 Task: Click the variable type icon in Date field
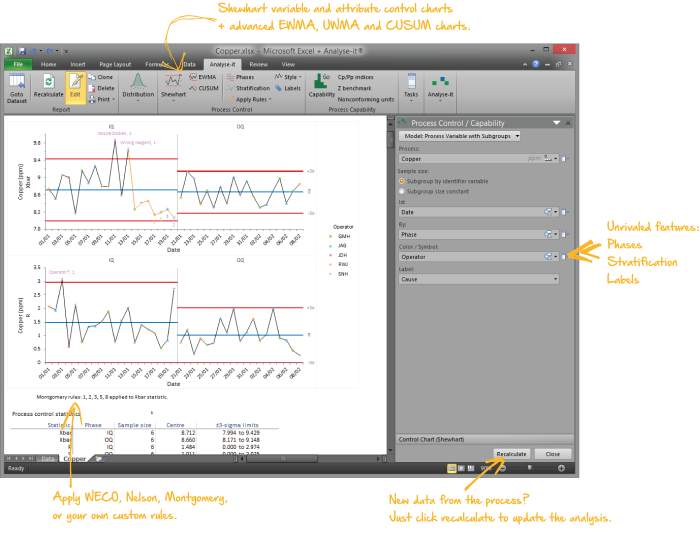[x=548, y=212]
